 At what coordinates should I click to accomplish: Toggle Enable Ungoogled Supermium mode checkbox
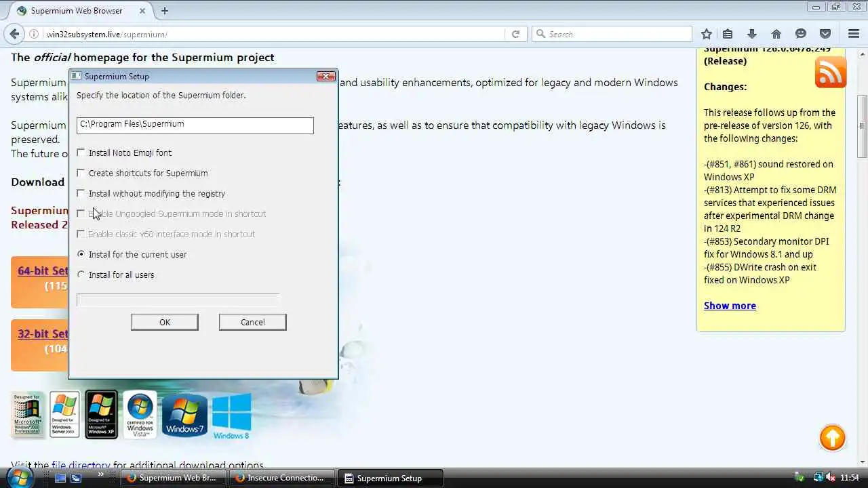81,213
